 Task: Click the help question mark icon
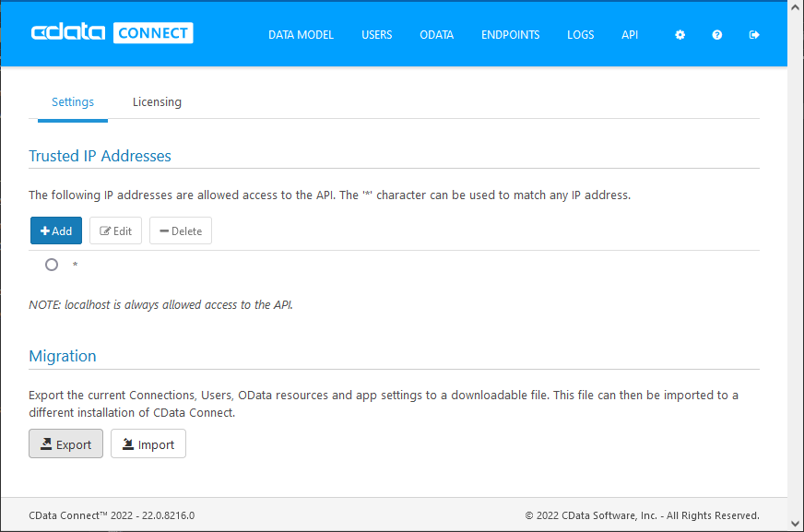point(717,35)
